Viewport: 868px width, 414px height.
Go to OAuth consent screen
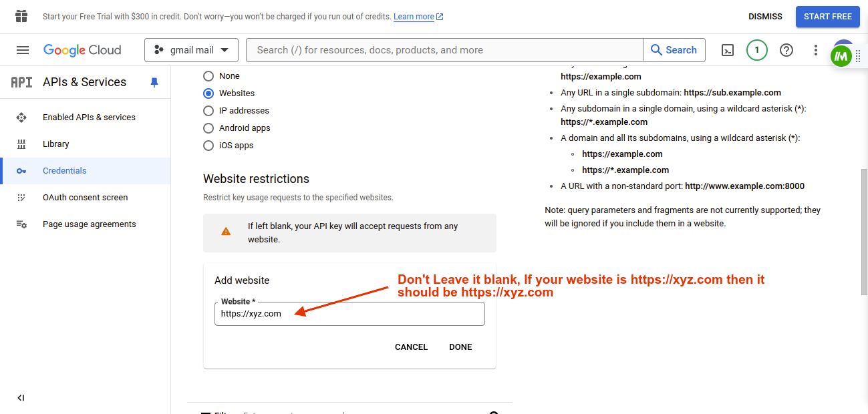[x=85, y=198]
